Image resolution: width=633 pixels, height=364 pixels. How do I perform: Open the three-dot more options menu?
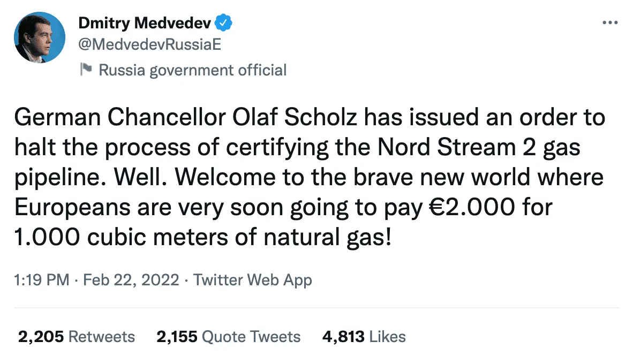point(610,23)
